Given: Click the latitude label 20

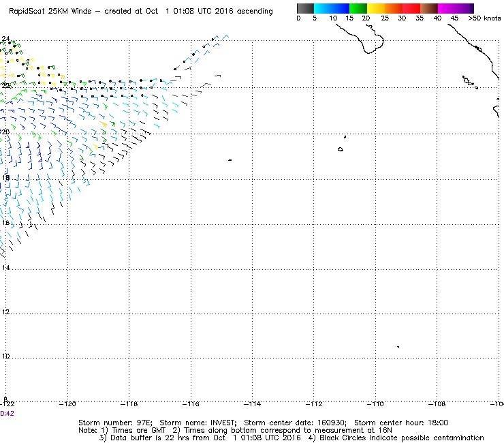Looking at the screenshot, I should click(5, 132).
